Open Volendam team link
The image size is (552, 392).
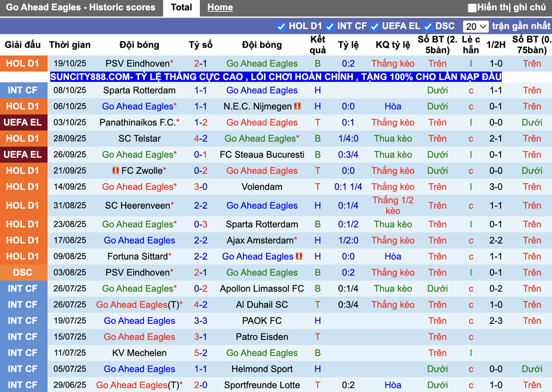pos(262,187)
